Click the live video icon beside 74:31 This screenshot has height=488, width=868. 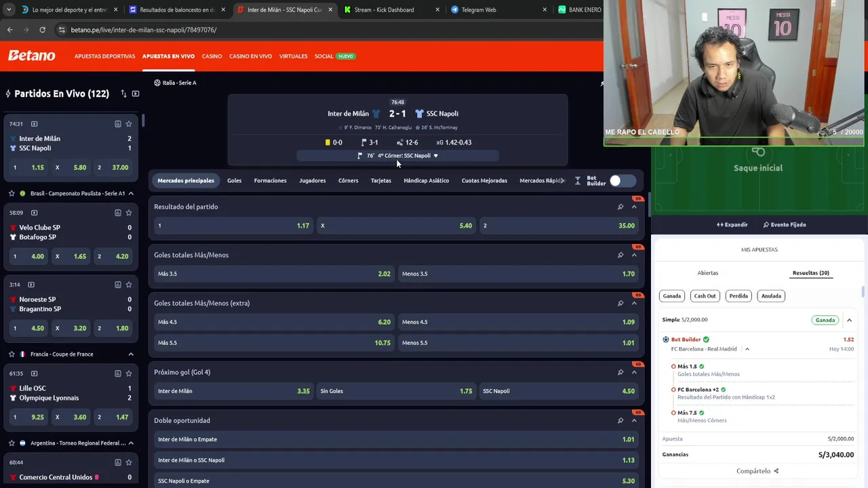point(34,124)
